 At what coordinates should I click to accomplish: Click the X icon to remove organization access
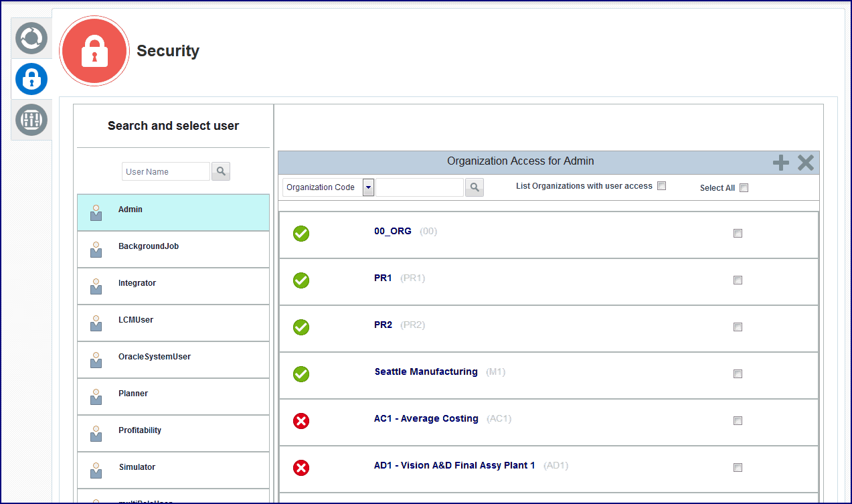(805, 162)
